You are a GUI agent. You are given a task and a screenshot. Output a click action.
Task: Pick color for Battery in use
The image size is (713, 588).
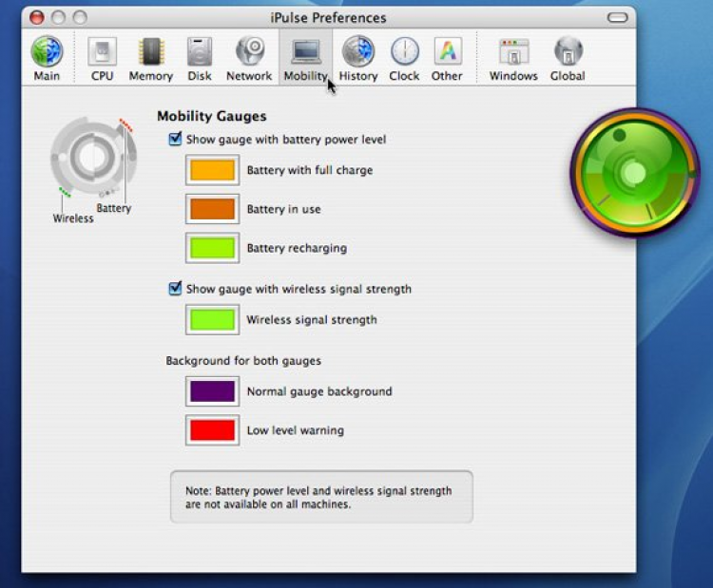tap(212, 209)
